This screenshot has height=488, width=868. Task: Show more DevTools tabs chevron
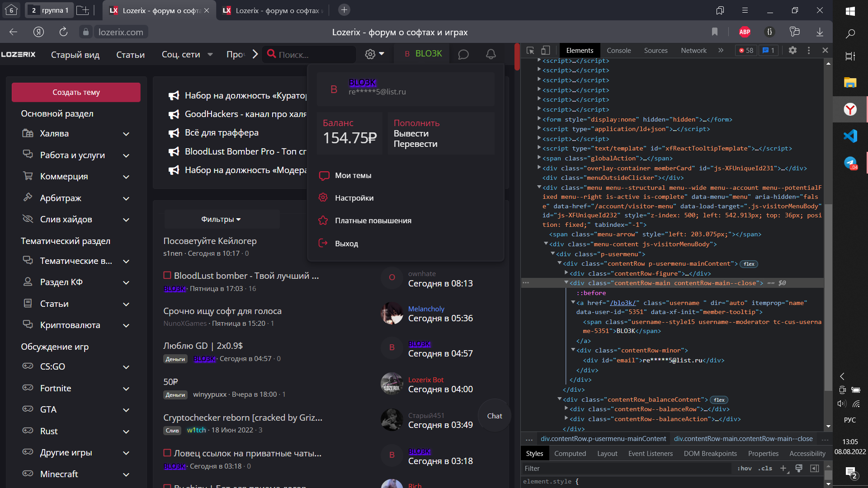coord(721,51)
